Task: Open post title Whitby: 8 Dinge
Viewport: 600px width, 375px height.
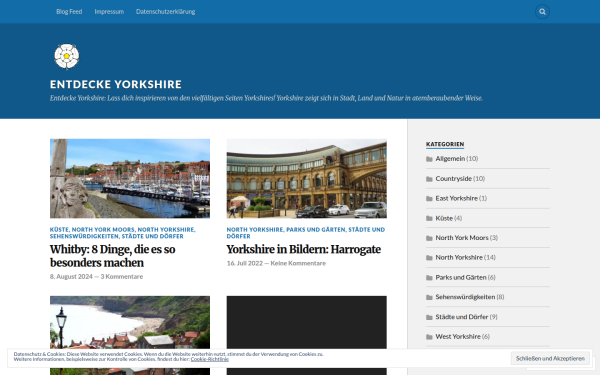Action: [112, 256]
